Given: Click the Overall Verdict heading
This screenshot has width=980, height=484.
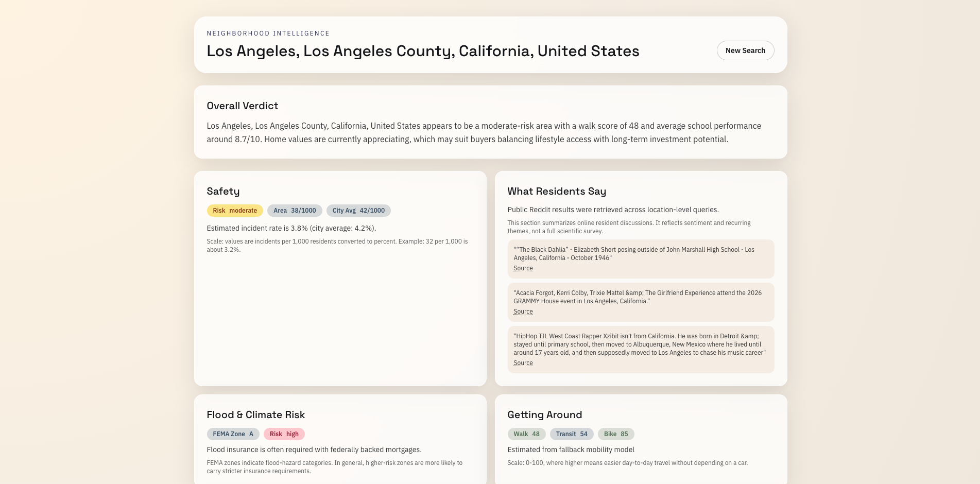Looking at the screenshot, I should pyautogui.click(x=243, y=106).
